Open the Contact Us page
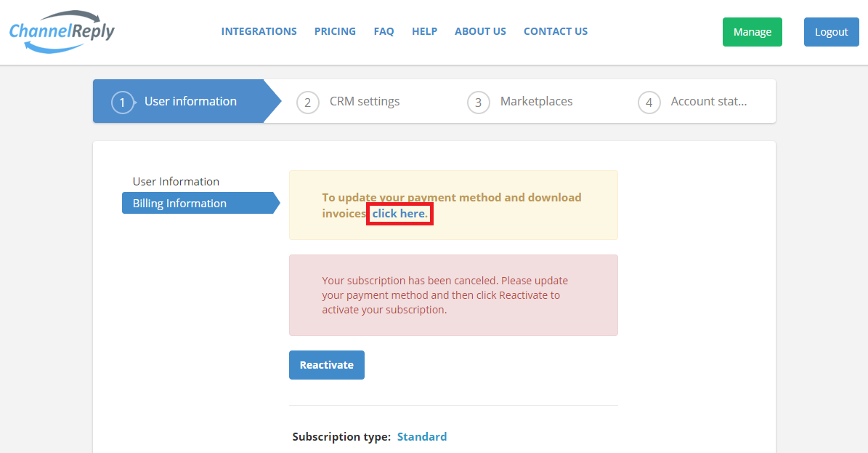This screenshot has height=453, width=868. [556, 31]
